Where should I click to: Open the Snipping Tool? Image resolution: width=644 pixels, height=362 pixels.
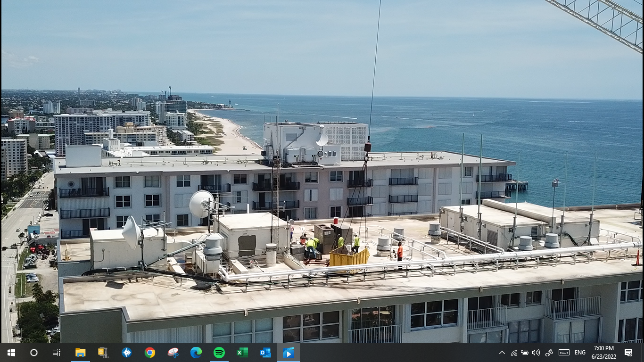pos(173,353)
